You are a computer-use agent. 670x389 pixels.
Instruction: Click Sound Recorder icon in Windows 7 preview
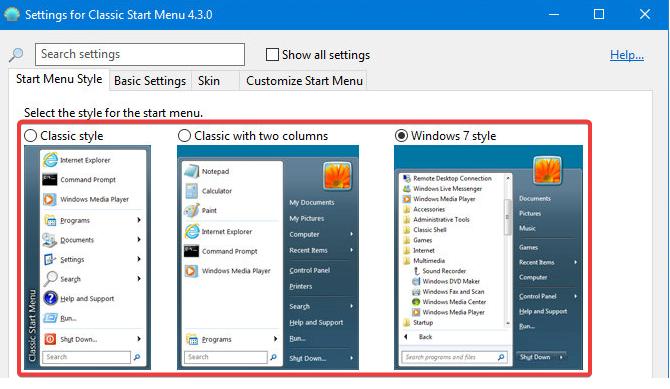tap(416, 271)
